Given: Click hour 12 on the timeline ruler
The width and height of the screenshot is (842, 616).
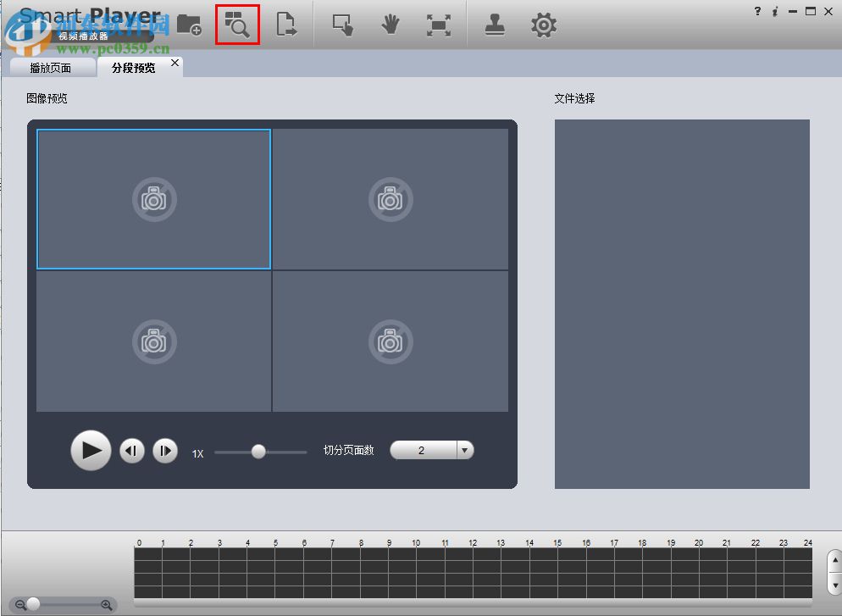Looking at the screenshot, I should click(473, 543).
